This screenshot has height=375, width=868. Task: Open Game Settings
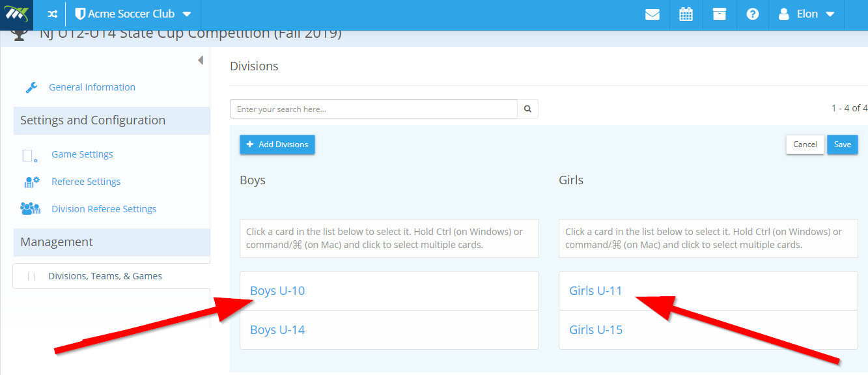[83, 154]
